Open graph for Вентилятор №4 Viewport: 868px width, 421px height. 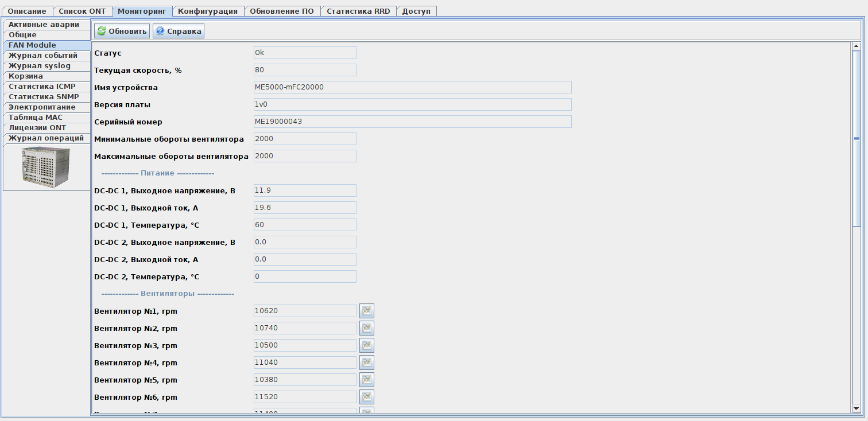point(367,362)
